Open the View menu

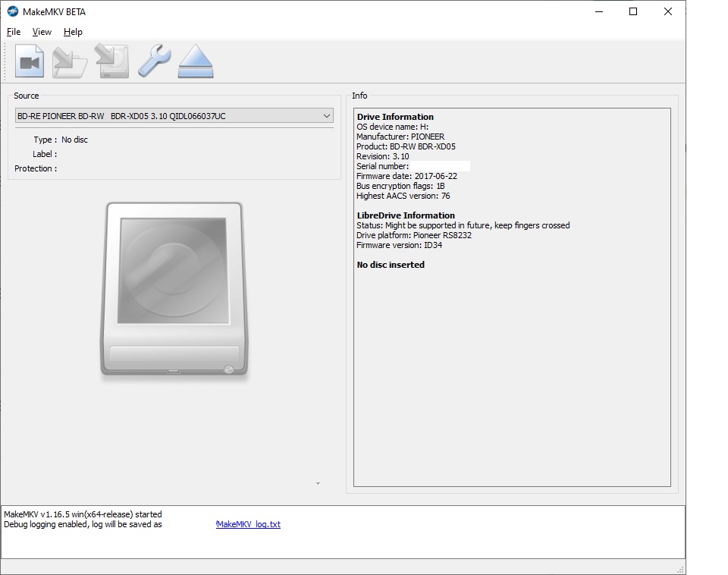(x=42, y=32)
